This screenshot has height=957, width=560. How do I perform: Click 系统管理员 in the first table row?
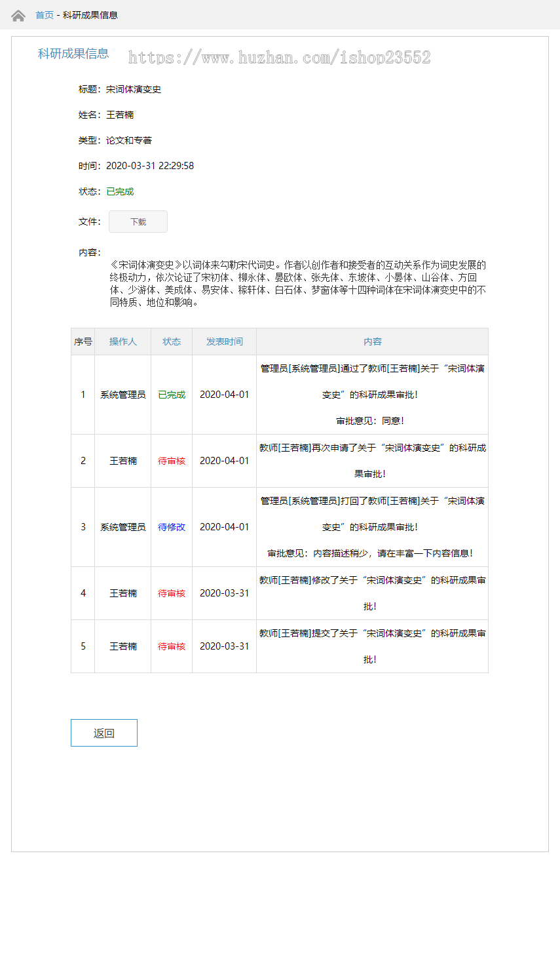pos(123,395)
